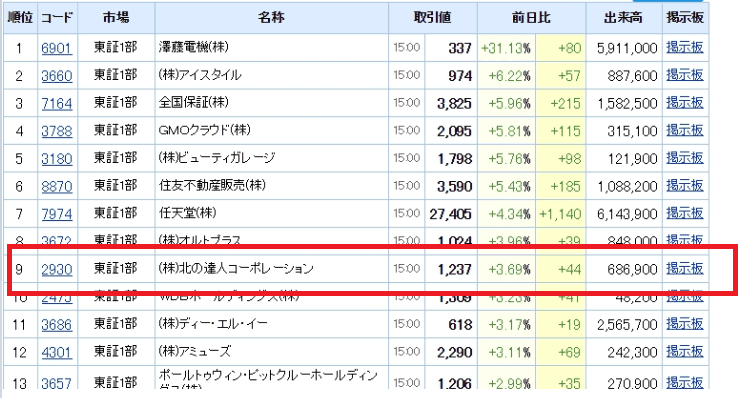
Task: Click the 前日比 column header
Action: tap(531, 18)
